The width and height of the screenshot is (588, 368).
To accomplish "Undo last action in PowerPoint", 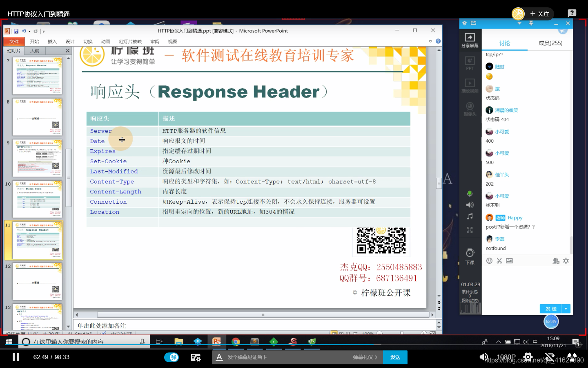I will (24, 31).
